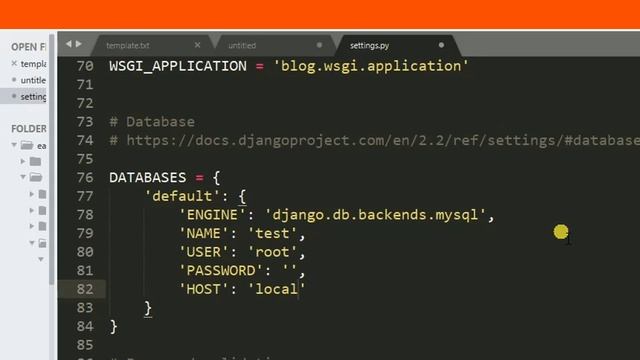Screen dimensions: 640x360
Task: Place cursor on DATABASES variable
Action: [x=147, y=178]
